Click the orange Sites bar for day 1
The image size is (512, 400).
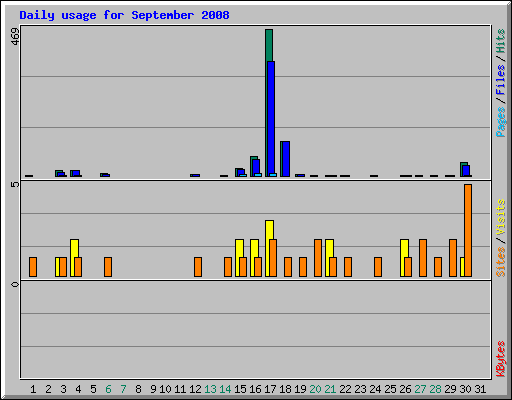(33, 267)
